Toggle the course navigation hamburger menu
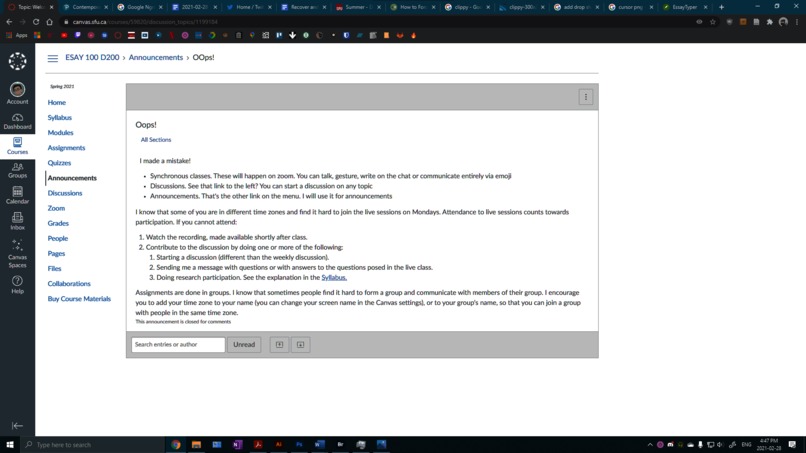 (x=52, y=58)
